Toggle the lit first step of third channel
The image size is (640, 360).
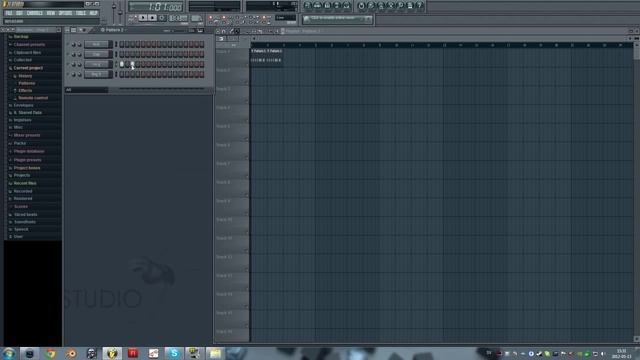[x=122, y=64]
